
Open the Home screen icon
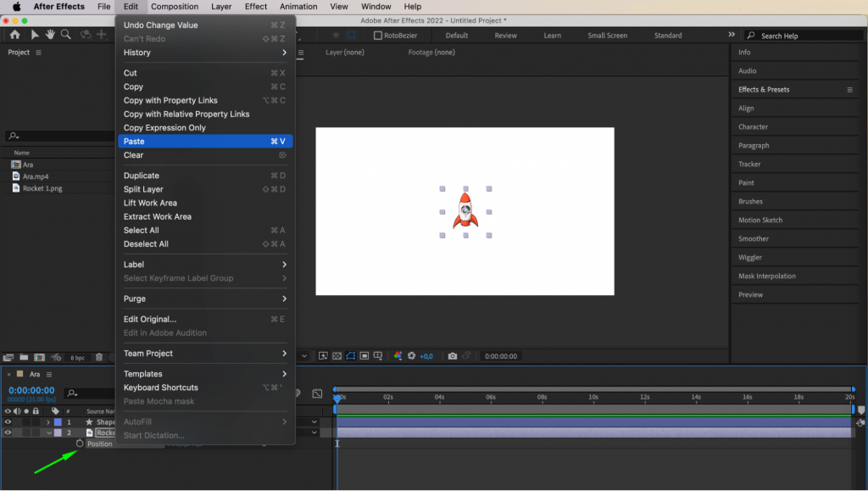pos(14,36)
